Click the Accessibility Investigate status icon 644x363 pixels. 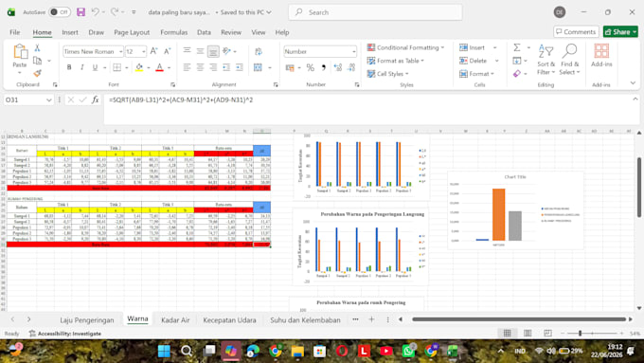click(x=32, y=334)
